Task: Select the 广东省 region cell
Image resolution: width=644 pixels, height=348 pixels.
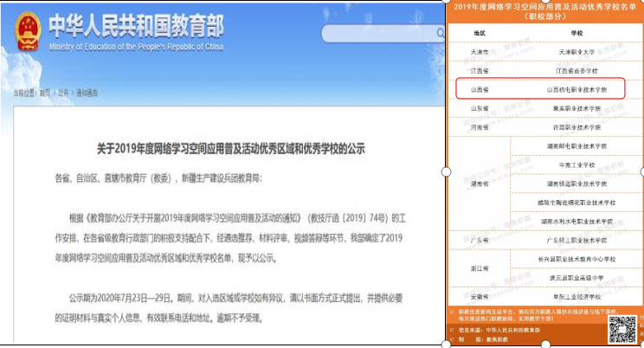Action: click(x=480, y=241)
